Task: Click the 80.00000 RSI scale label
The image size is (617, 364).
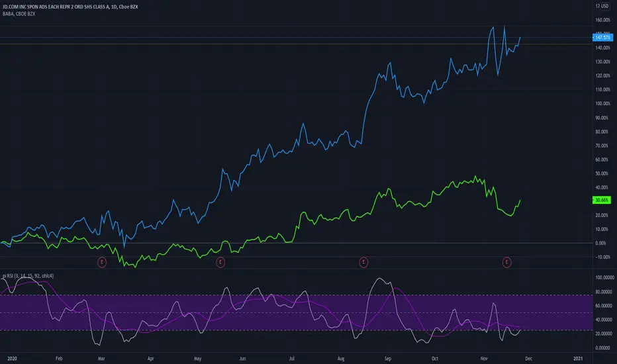Action: click(x=604, y=292)
